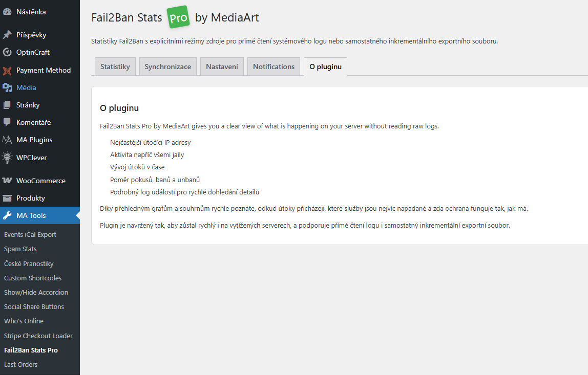
Task: Click the Komentáře speech bubble icon
Action: click(7, 122)
